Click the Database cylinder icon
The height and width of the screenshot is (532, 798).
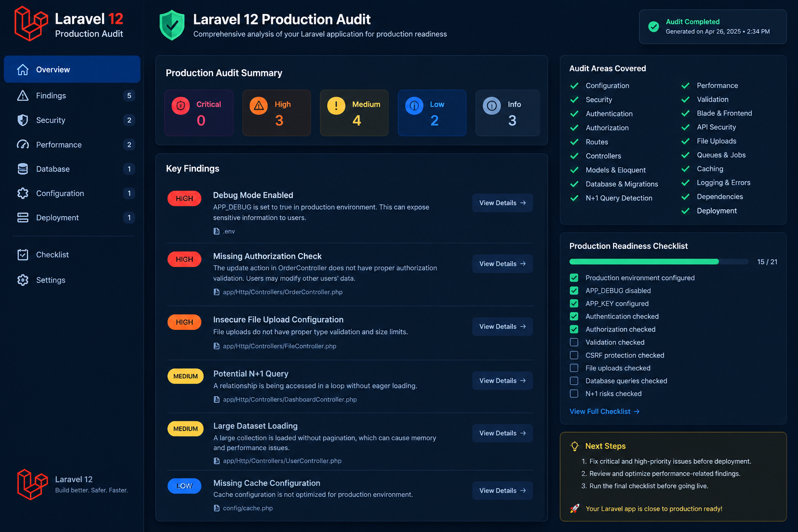pyautogui.click(x=23, y=169)
